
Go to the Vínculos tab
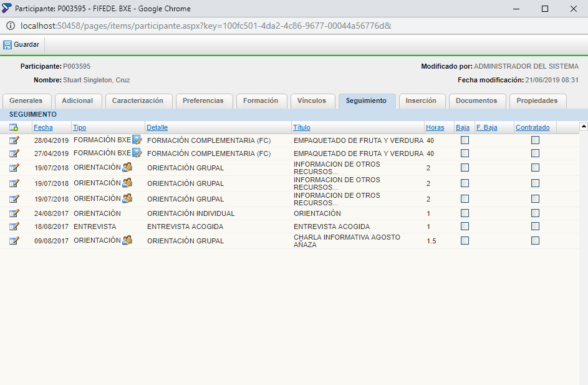tap(312, 101)
